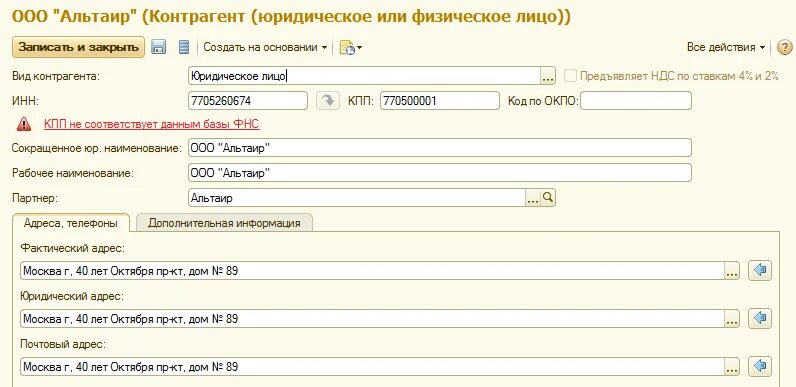The image size is (796, 387).
Task: Click the Почтовый адрес: label
Action: tap(63, 344)
